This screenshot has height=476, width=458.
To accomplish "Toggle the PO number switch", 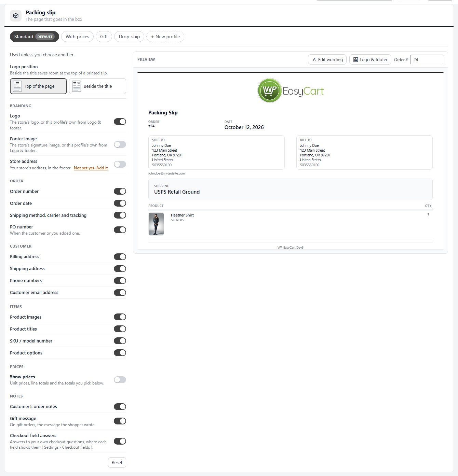I will coord(120,230).
